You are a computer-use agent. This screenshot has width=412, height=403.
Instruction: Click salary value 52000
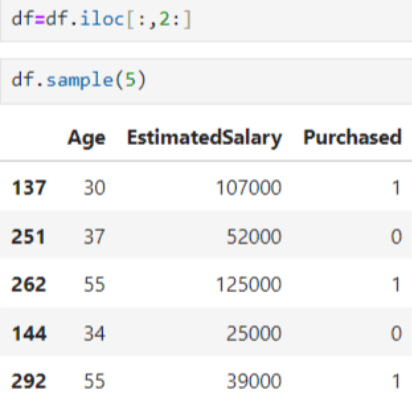point(254,237)
